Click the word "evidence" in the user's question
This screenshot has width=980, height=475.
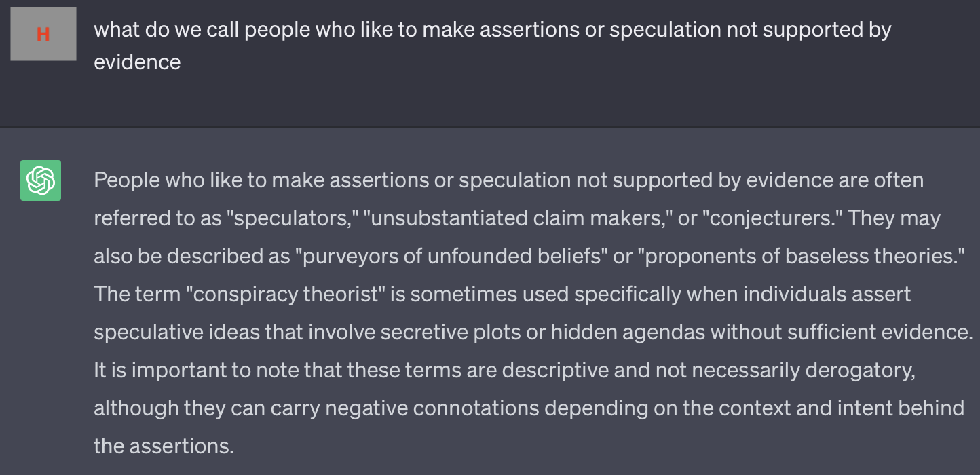[137, 62]
